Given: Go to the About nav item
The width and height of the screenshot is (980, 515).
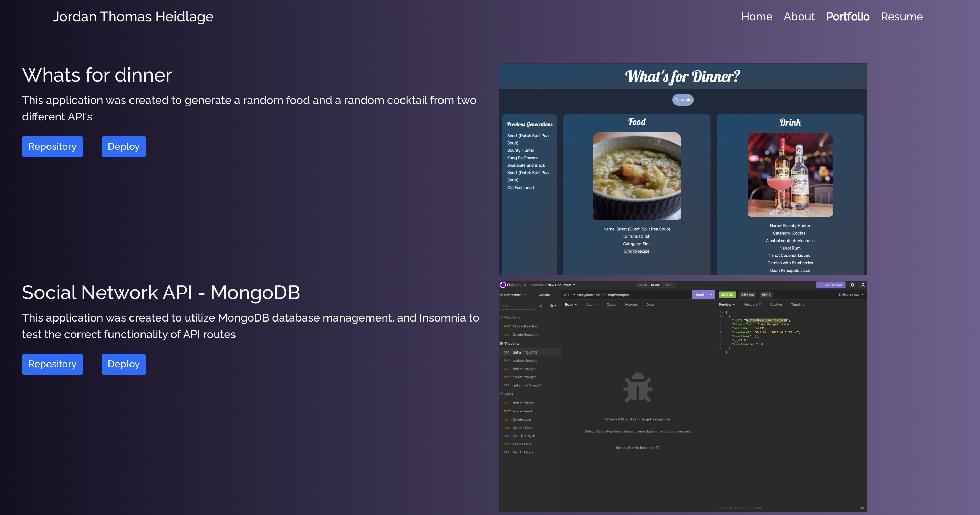Looking at the screenshot, I should (799, 17).
